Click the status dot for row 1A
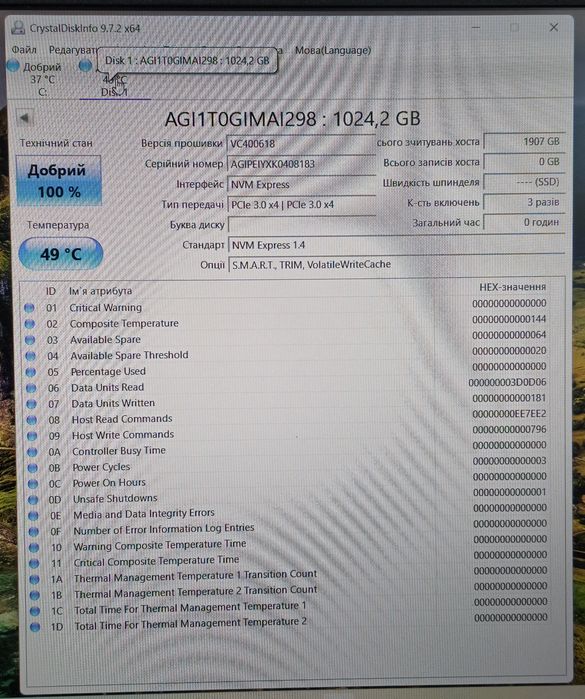 tap(34, 580)
